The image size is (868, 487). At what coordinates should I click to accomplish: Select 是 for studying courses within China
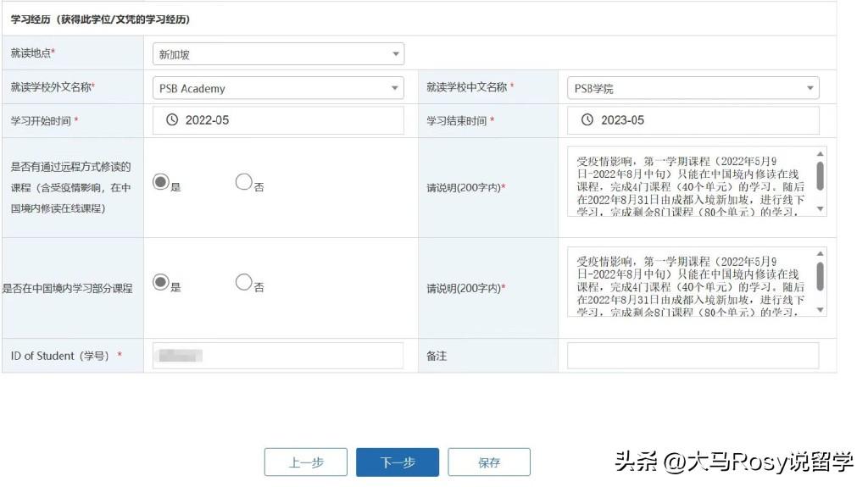[161, 283]
